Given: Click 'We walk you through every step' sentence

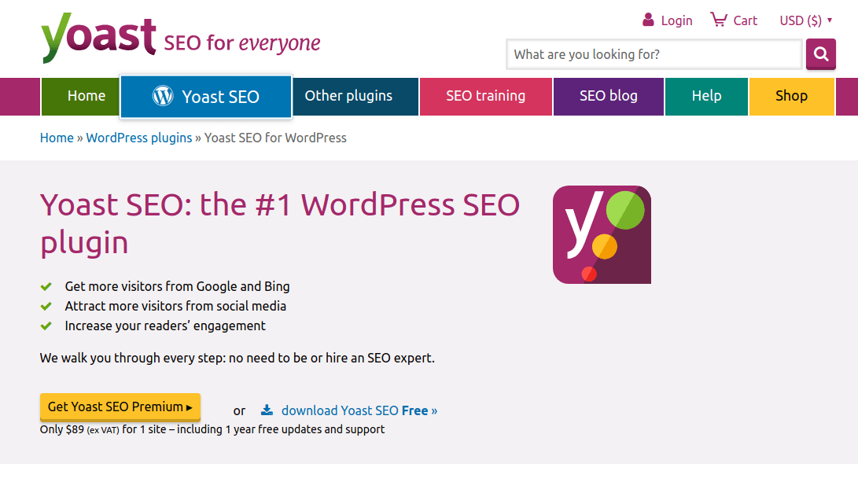Looking at the screenshot, I should [238, 358].
